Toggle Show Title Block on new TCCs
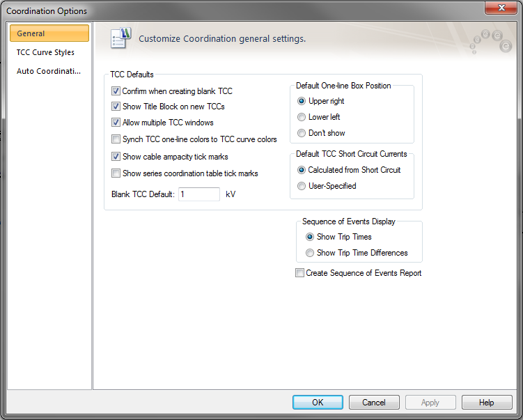Screen dimensions: 523x420 click(x=116, y=107)
